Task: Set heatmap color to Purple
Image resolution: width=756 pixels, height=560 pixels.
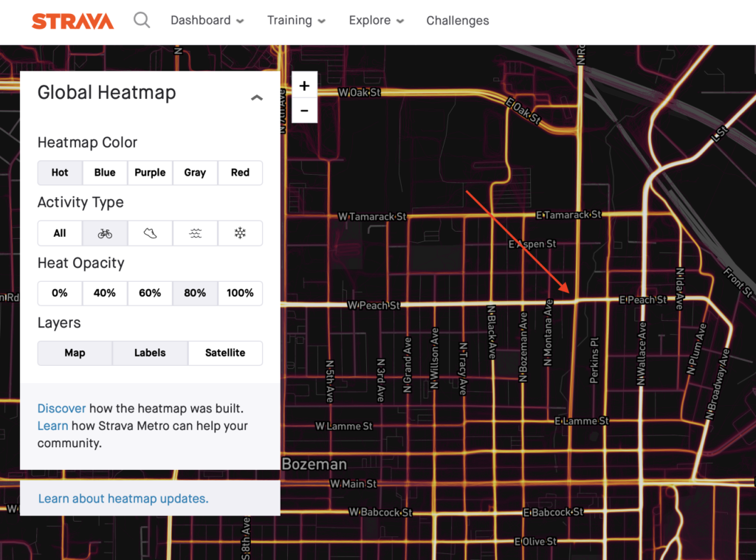Action: coord(150,173)
